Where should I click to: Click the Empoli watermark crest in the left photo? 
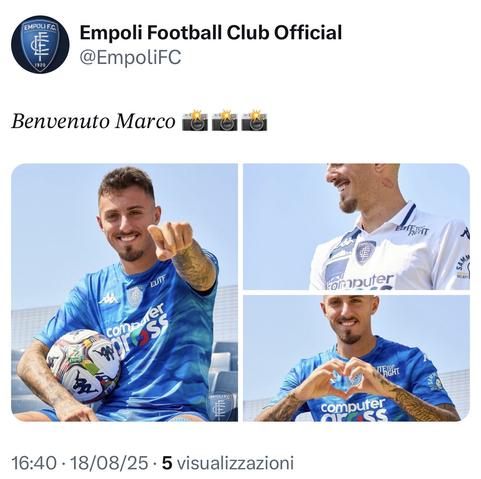point(219,406)
